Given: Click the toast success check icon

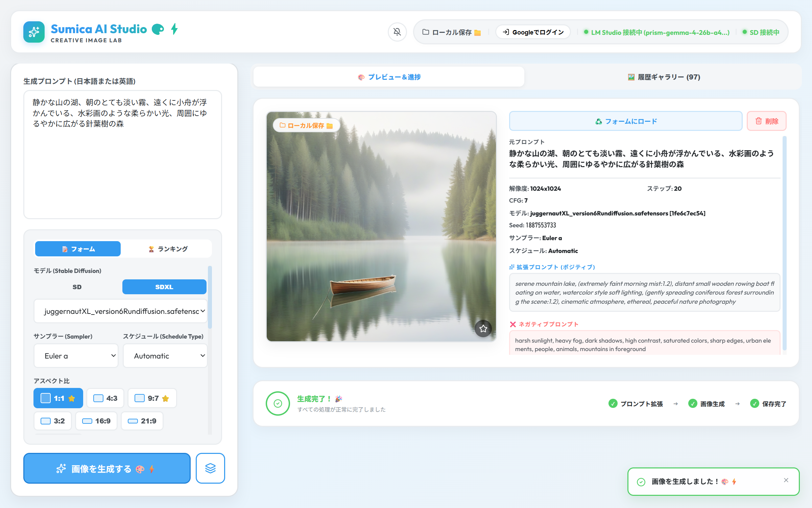Looking at the screenshot, I should tap(641, 482).
